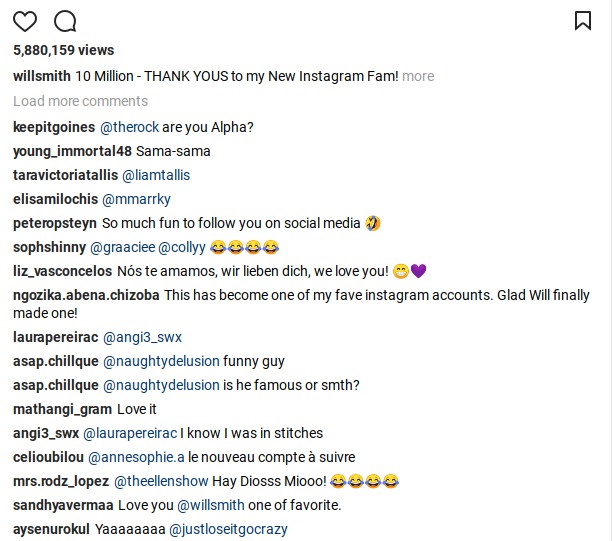Open @angi3_swx mention by laurapereirac
The width and height of the screenshot is (612, 541).
click(142, 337)
